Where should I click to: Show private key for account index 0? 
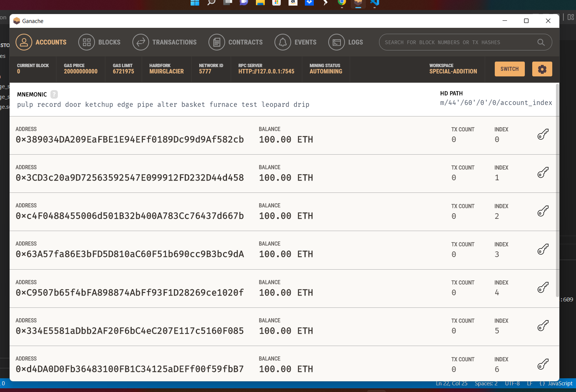point(543,134)
